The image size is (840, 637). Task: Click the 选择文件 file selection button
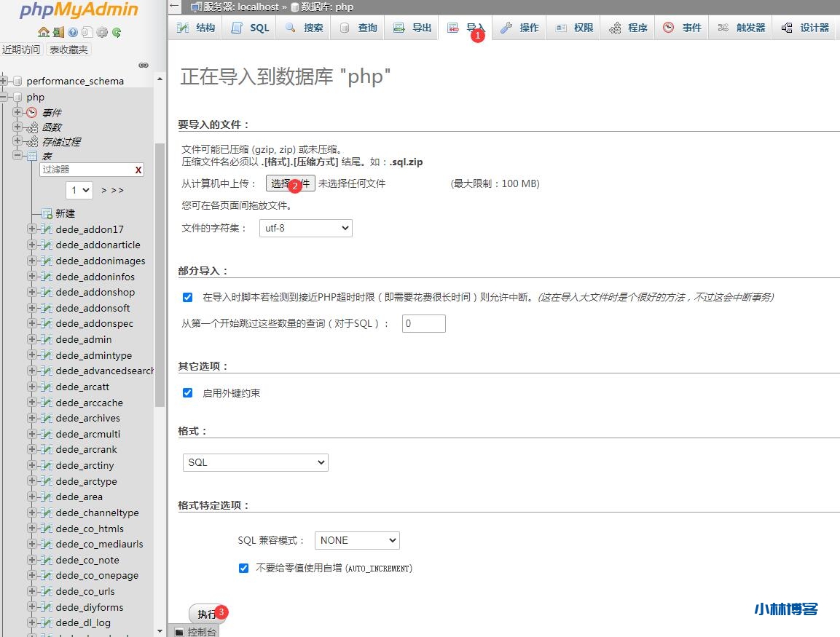coord(289,183)
